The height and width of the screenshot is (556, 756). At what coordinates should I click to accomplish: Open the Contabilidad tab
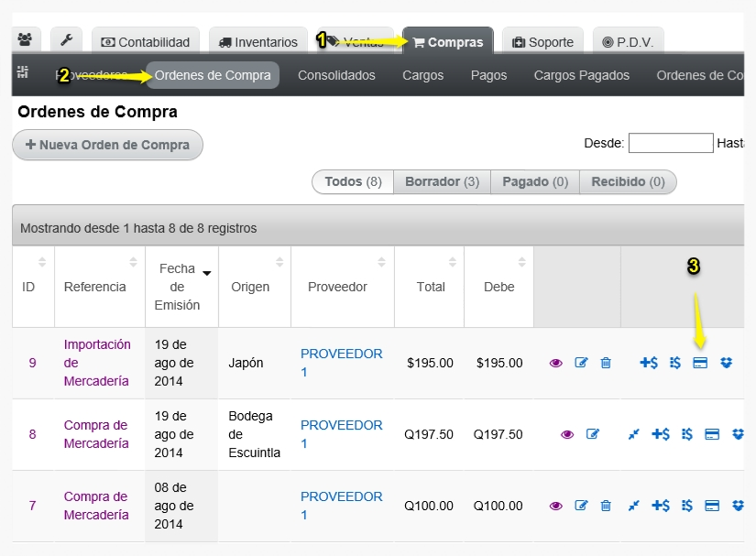tap(145, 41)
